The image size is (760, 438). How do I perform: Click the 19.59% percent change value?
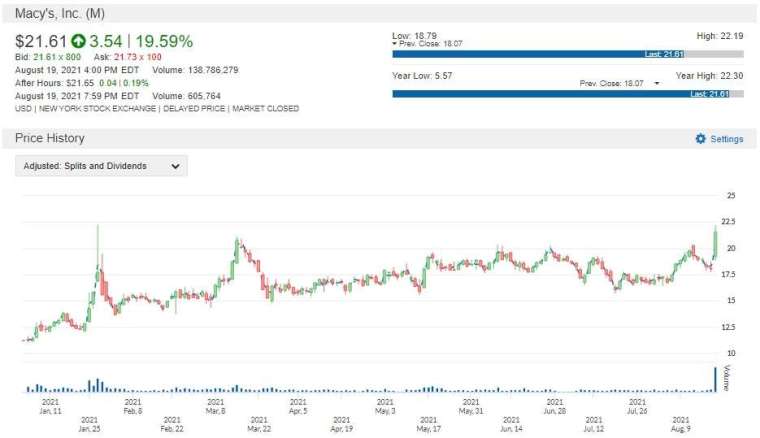point(164,42)
